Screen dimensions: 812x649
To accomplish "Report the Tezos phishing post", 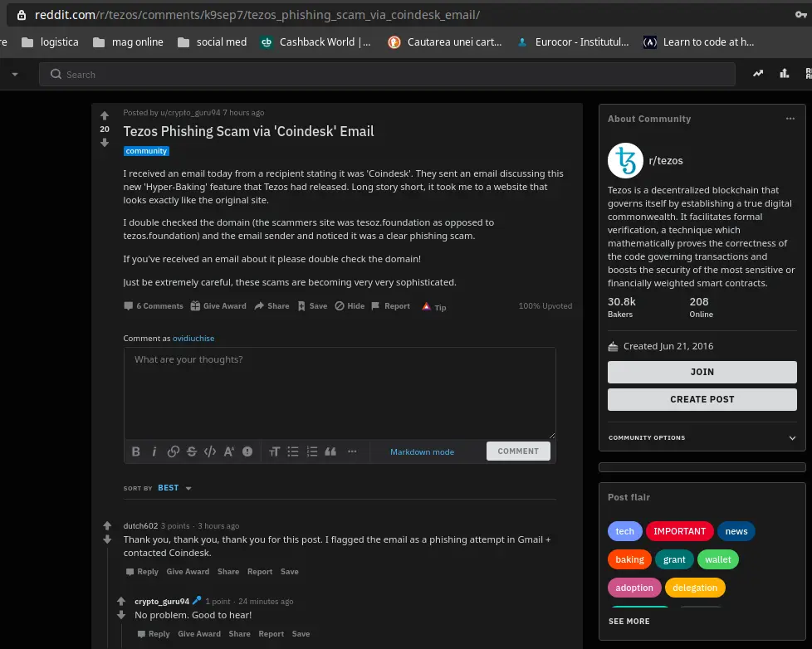I will coord(390,306).
